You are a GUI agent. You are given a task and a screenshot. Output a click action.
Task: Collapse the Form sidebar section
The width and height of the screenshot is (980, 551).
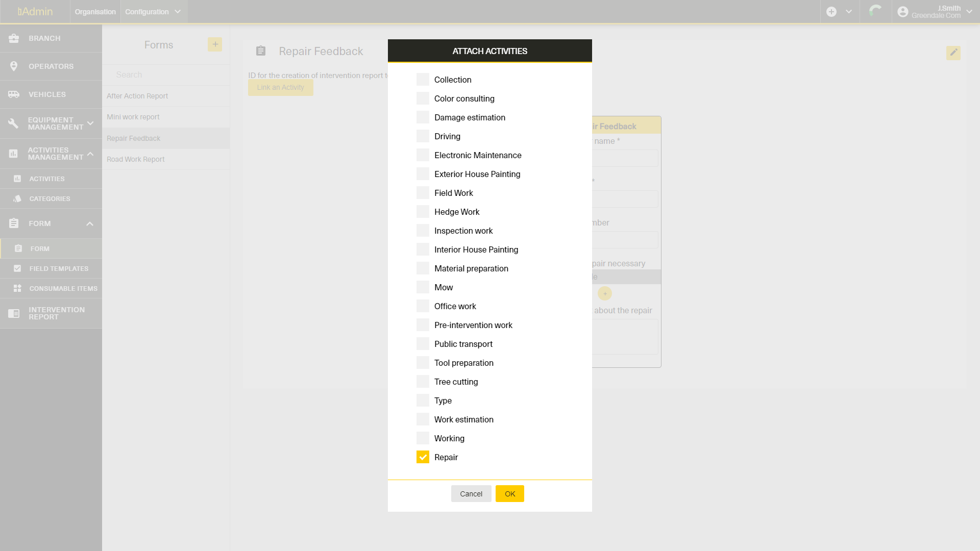tap(90, 223)
